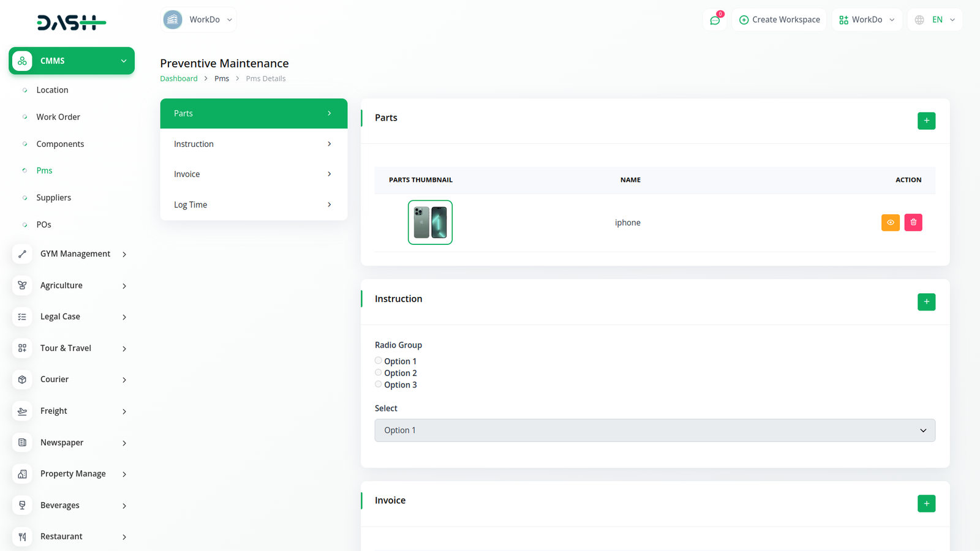Select the Option 2 radio button
This screenshot has width=980, height=551.
pos(379,372)
